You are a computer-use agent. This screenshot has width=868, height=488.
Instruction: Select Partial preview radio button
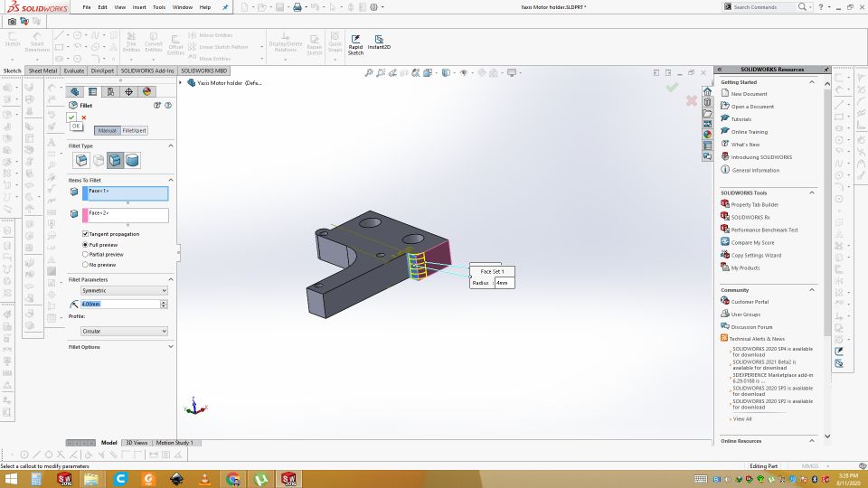point(85,255)
